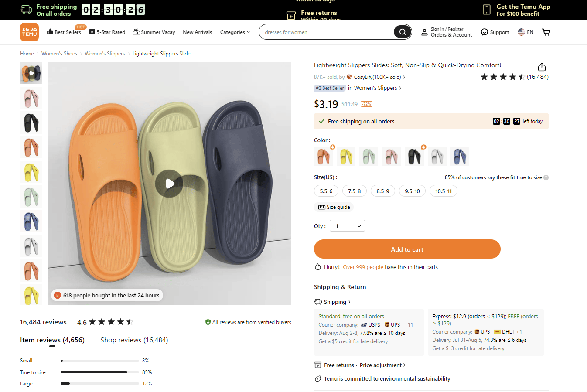Open the Size guide ruler icon
The height and width of the screenshot is (392, 587).
click(322, 207)
